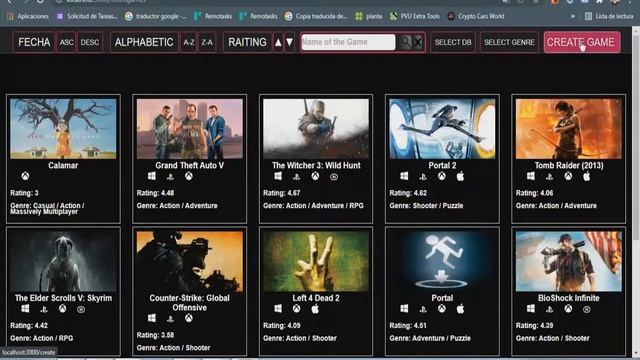Click Windows icon on The Witcher 3 card
The height and width of the screenshot is (360, 640).
[x=278, y=176]
